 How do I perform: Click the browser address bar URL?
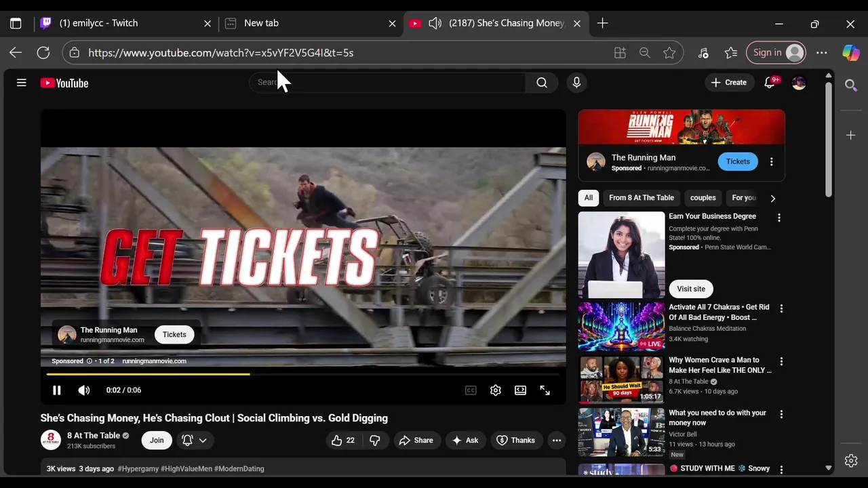click(220, 53)
